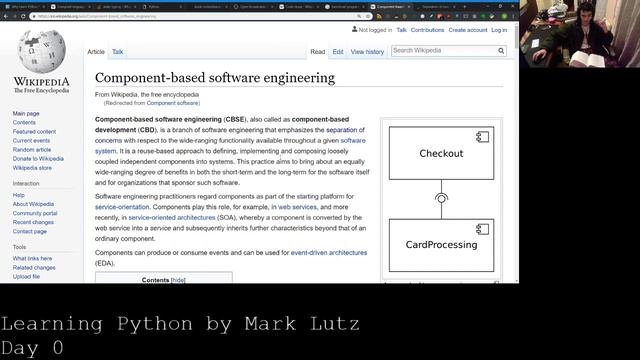Click the green profile avatar in Chrome toolbar
640x360 pixels.
click(x=504, y=16)
